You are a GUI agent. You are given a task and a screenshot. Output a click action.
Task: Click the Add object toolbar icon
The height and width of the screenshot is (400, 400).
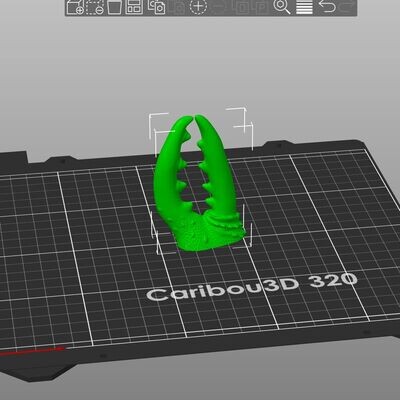[x=75, y=7]
